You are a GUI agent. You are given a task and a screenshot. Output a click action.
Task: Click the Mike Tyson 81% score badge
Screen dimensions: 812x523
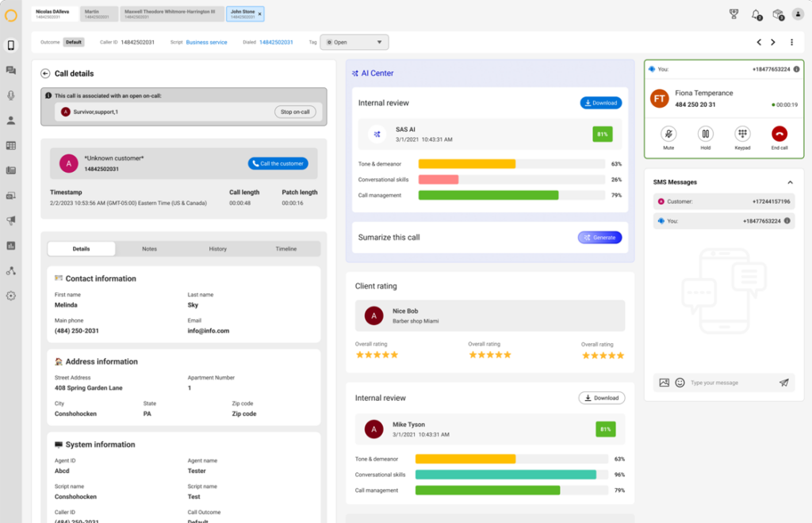605,429
